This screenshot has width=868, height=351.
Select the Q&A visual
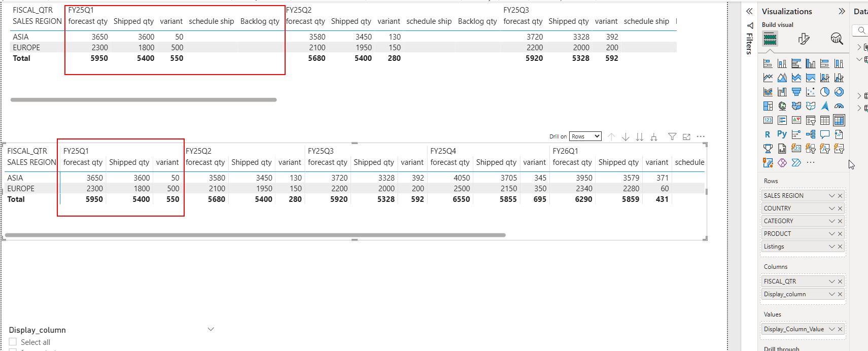[824, 134]
